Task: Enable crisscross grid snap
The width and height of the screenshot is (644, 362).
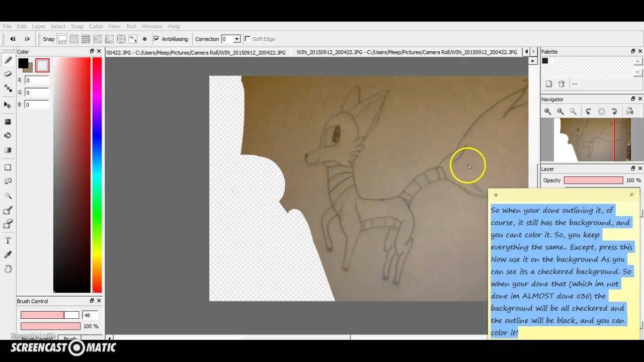Action: pyautogui.click(x=86, y=39)
